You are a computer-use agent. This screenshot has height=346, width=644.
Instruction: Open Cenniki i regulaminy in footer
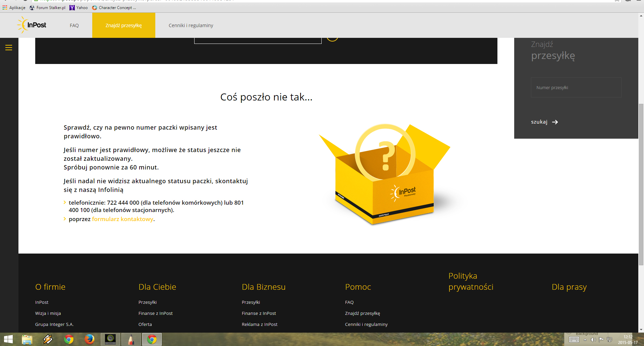click(366, 324)
